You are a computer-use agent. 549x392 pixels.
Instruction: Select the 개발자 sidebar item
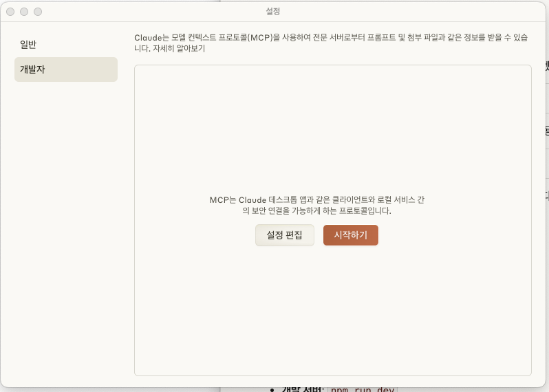66,69
